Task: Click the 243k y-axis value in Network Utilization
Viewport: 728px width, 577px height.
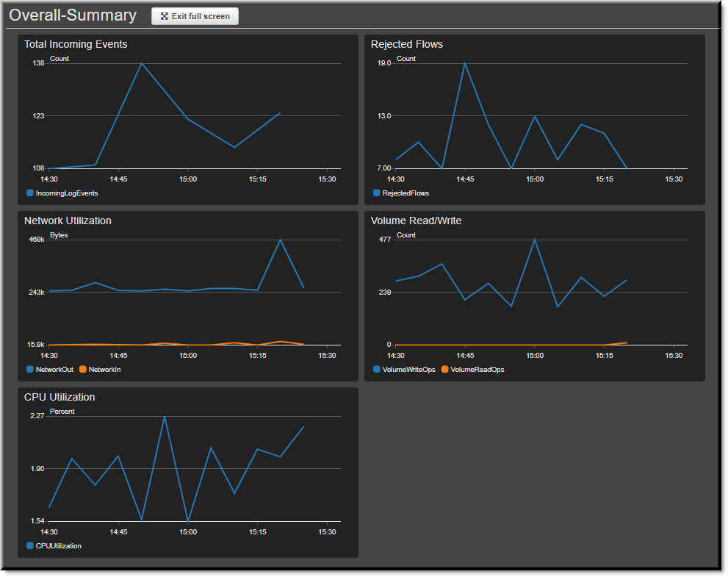Action: tap(37, 293)
